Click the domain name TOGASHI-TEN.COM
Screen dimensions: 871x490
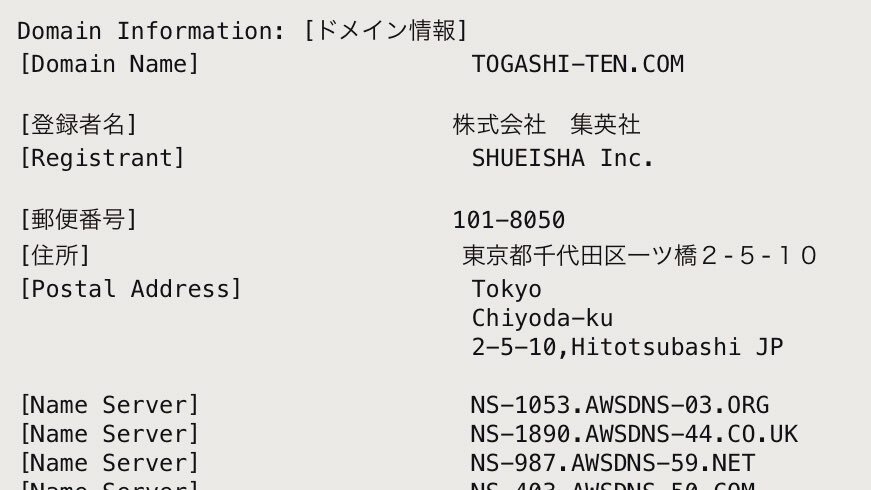pyautogui.click(x=578, y=64)
